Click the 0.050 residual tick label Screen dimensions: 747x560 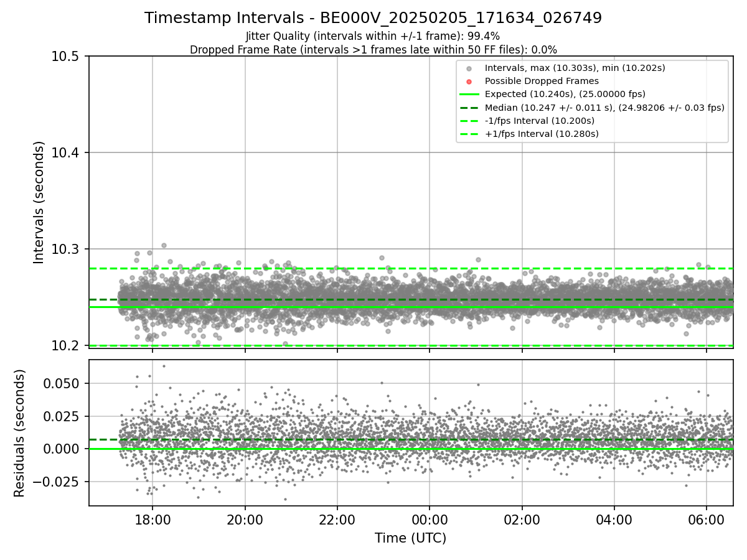coord(62,384)
